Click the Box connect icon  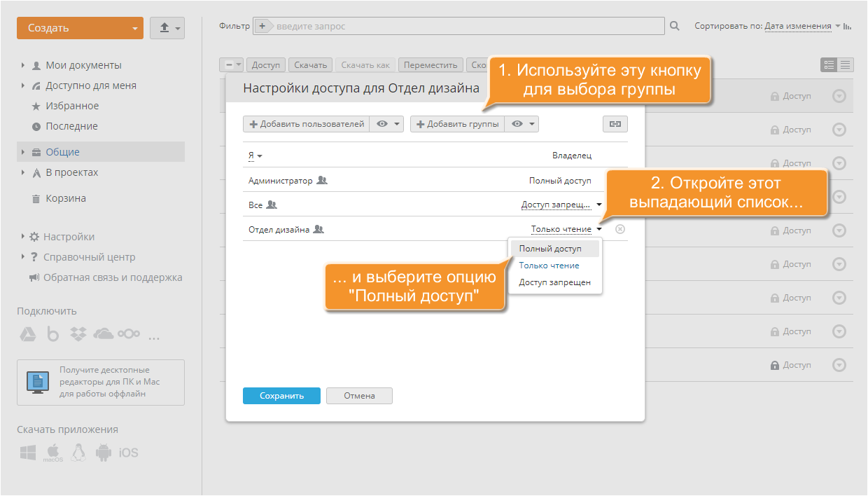pyautogui.click(x=53, y=335)
